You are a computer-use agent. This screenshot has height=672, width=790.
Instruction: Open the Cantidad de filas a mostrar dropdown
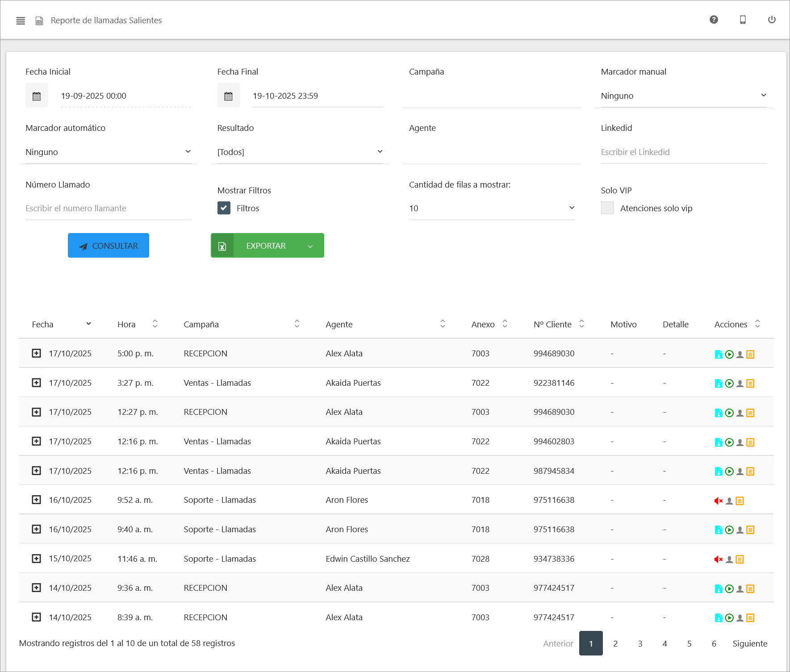coord(491,209)
